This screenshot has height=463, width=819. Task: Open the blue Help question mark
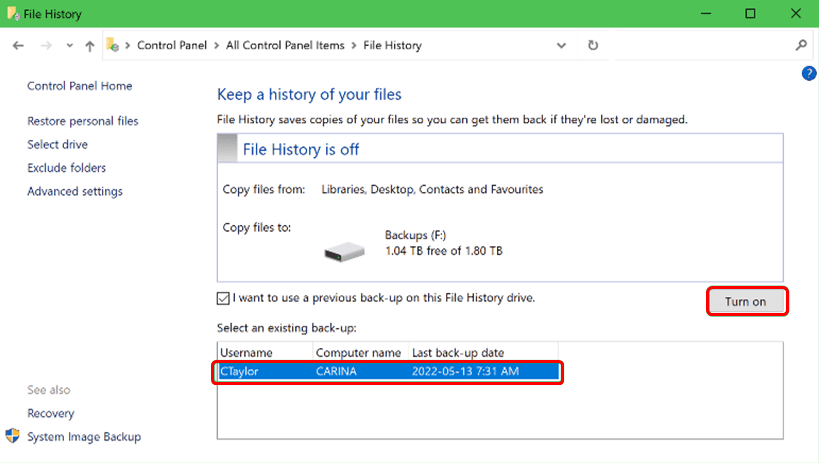click(x=809, y=73)
